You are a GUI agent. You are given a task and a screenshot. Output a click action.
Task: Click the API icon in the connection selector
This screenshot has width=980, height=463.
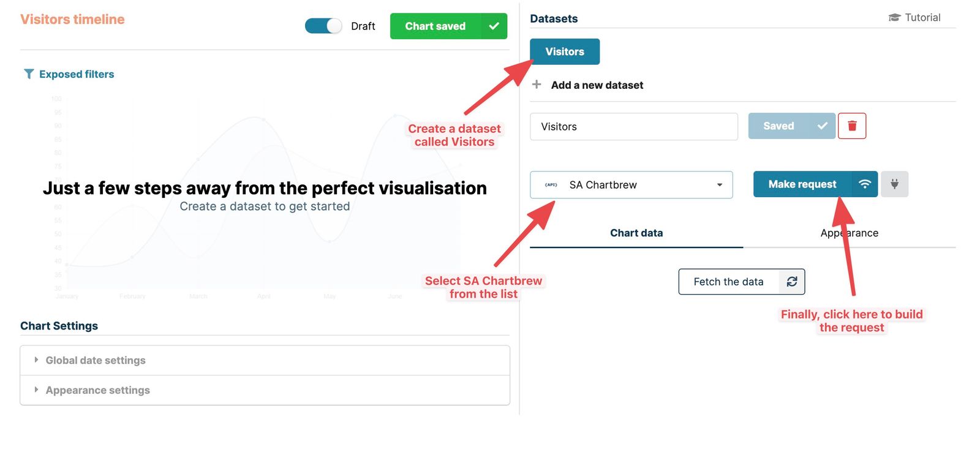coord(551,184)
